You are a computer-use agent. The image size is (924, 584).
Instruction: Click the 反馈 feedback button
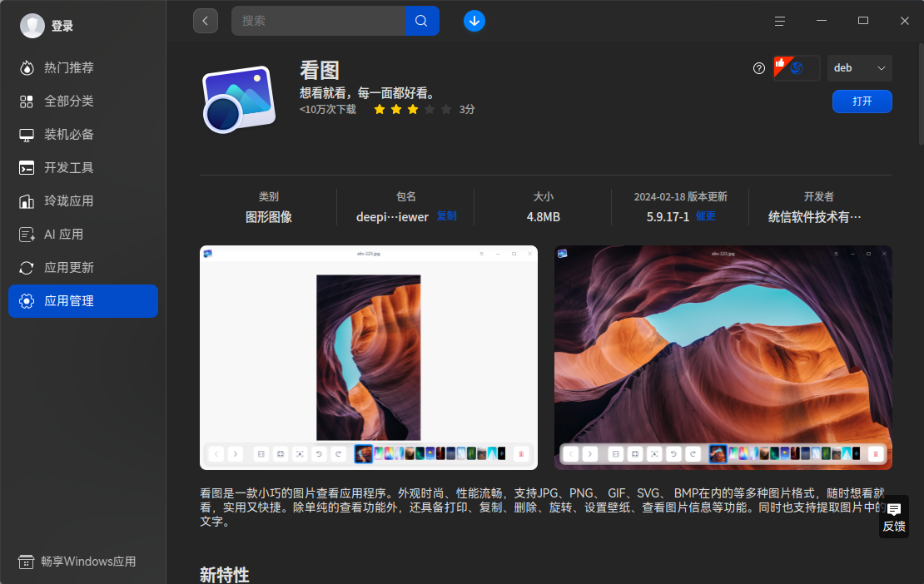(x=894, y=517)
